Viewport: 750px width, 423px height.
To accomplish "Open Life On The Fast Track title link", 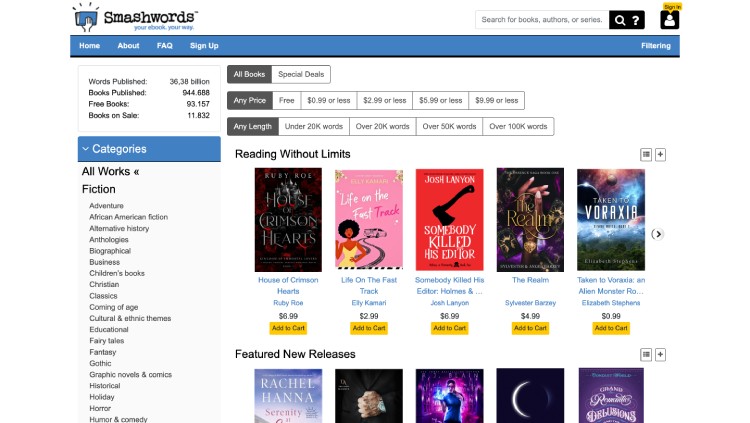I will [369, 286].
